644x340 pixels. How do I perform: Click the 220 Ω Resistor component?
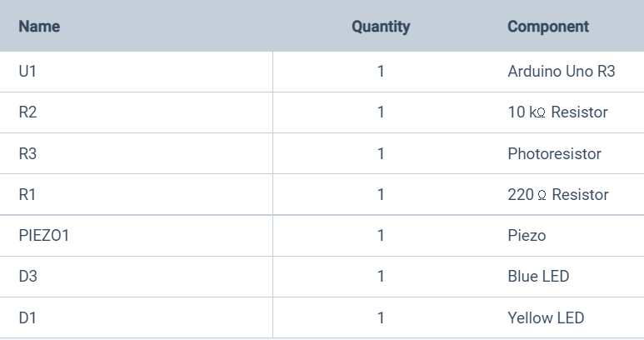[x=558, y=194]
